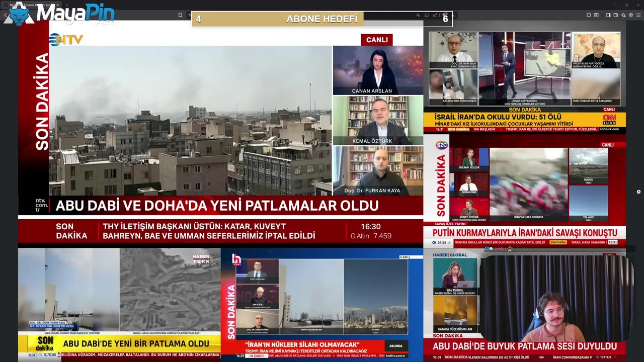Screen dimensions: 644x362
Task: Close the active browser tab
Action: tap(58, 5)
